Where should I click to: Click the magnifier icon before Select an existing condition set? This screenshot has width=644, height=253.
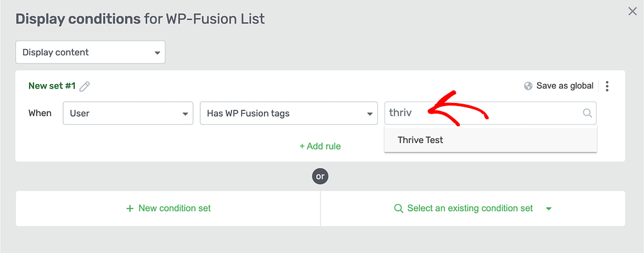point(398,208)
